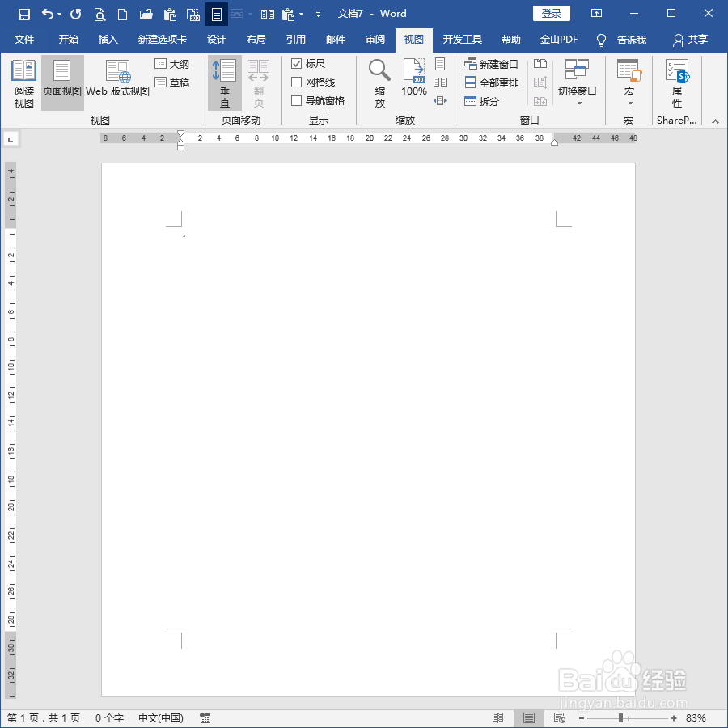Click the 100% zoom icon in quick access toolbar
This screenshot has height=728, width=728.
[193, 15]
